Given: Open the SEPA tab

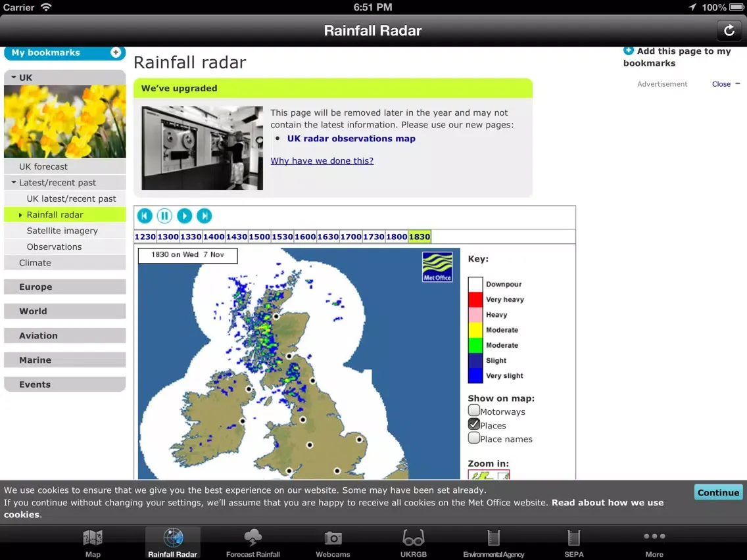Looking at the screenshot, I should (x=573, y=543).
